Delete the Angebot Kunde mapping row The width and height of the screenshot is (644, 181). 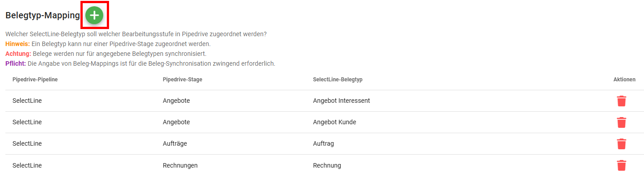621,122
